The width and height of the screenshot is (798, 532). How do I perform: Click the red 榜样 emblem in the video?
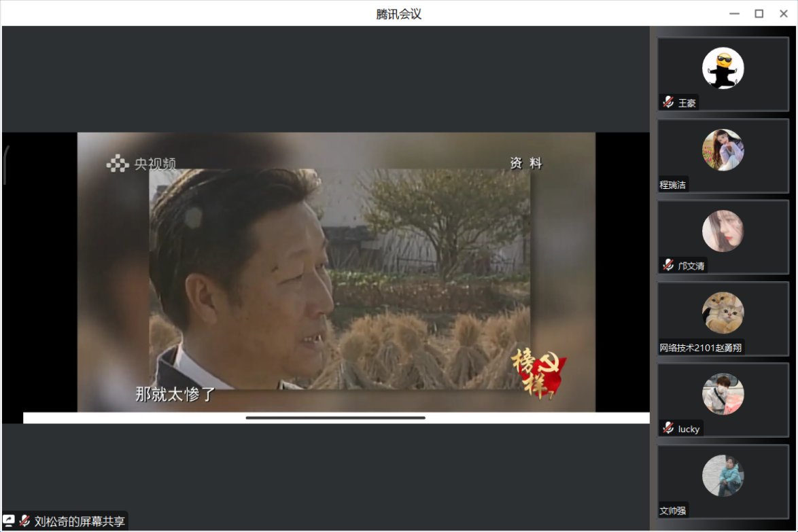click(x=538, y=374)
